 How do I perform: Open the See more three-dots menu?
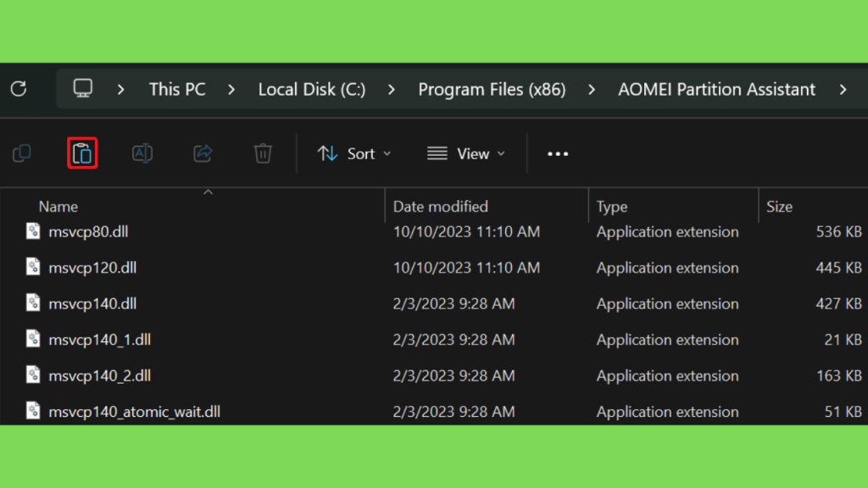(558, 154)
